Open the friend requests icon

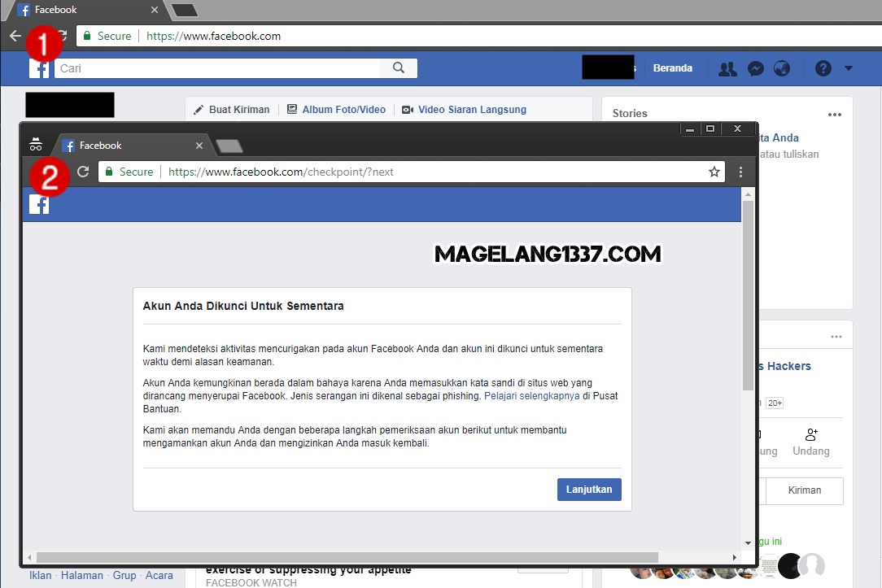tap(727, 68)
